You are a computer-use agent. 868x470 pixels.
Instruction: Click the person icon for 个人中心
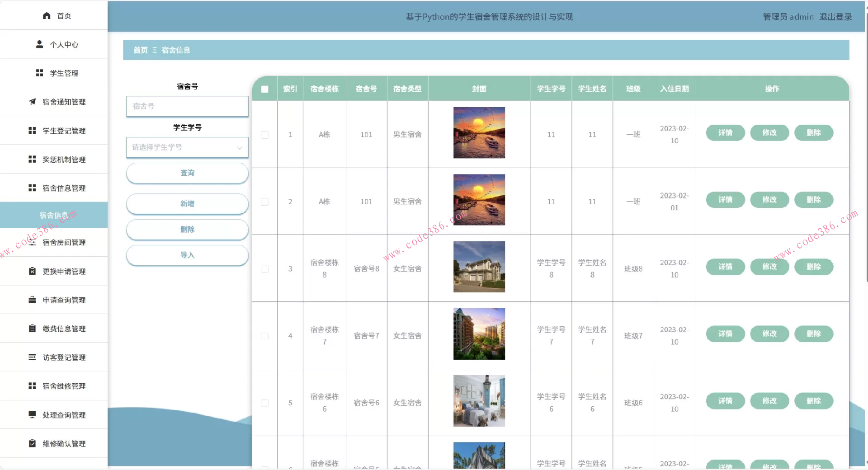point(39,44)
